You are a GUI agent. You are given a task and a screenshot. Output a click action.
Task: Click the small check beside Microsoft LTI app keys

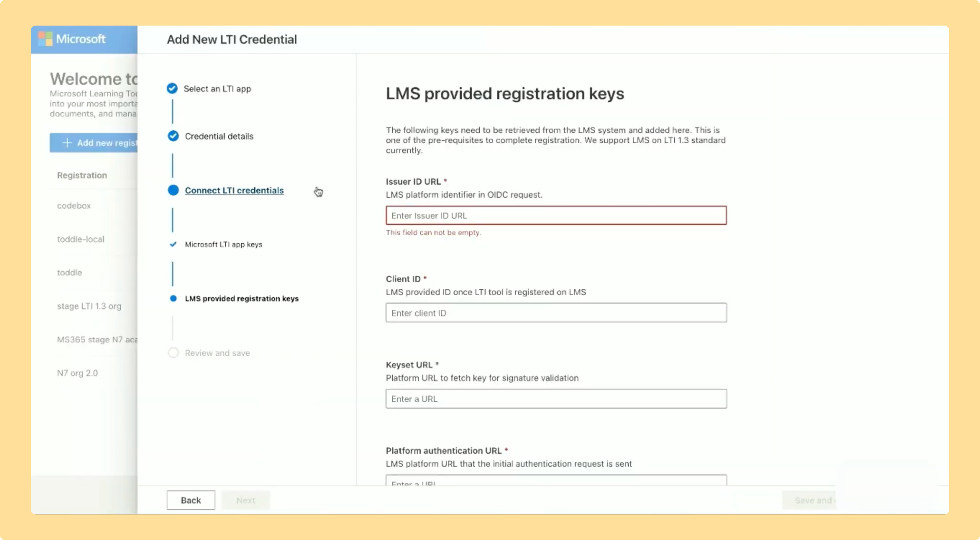173,244
